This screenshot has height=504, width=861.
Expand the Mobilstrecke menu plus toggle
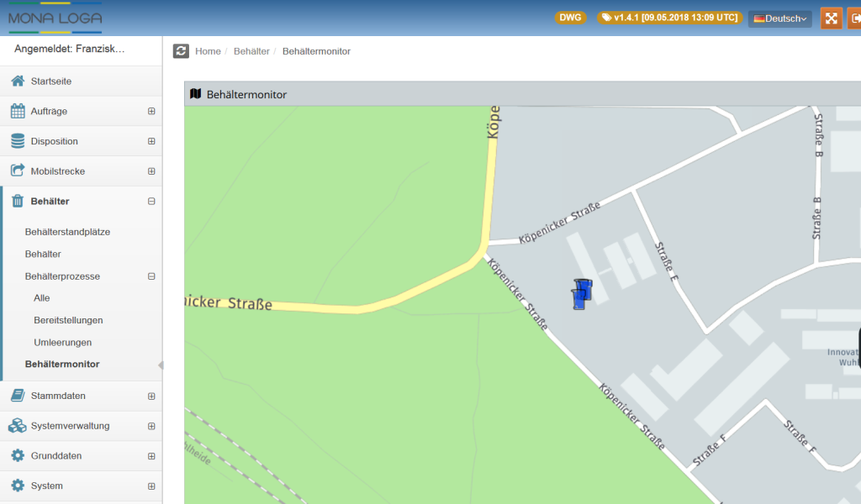click(151, 171)
